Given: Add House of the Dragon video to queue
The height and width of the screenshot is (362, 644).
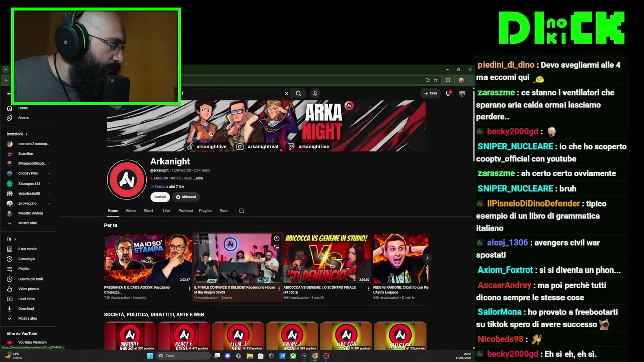Looking at the screenshot, I should point(276,247).
